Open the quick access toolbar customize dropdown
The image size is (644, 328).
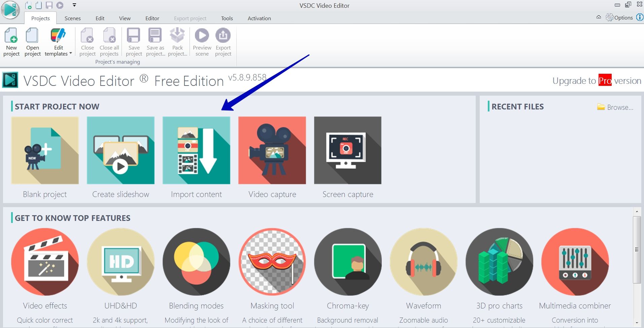coord(74,5)
